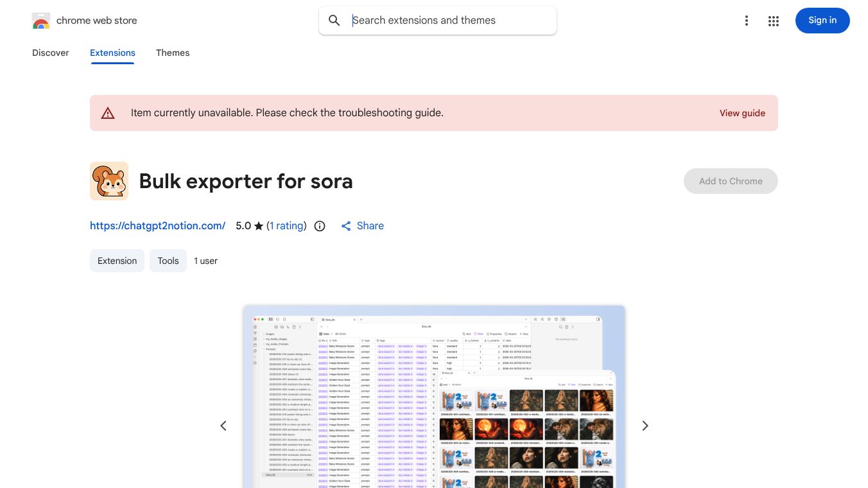868x488 pixels.
Task: Open the View guide link
Action: (x=742, y=113)
